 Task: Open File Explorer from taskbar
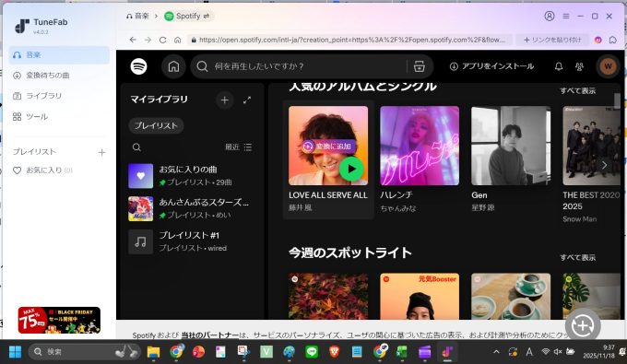154,352
